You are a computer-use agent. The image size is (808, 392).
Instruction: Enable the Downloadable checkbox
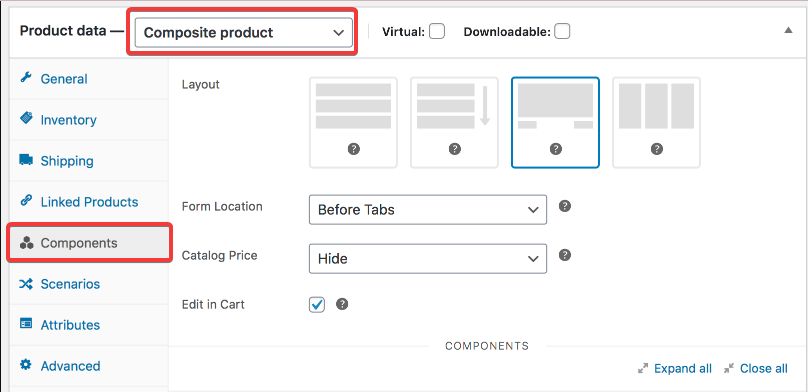point(562,32)
